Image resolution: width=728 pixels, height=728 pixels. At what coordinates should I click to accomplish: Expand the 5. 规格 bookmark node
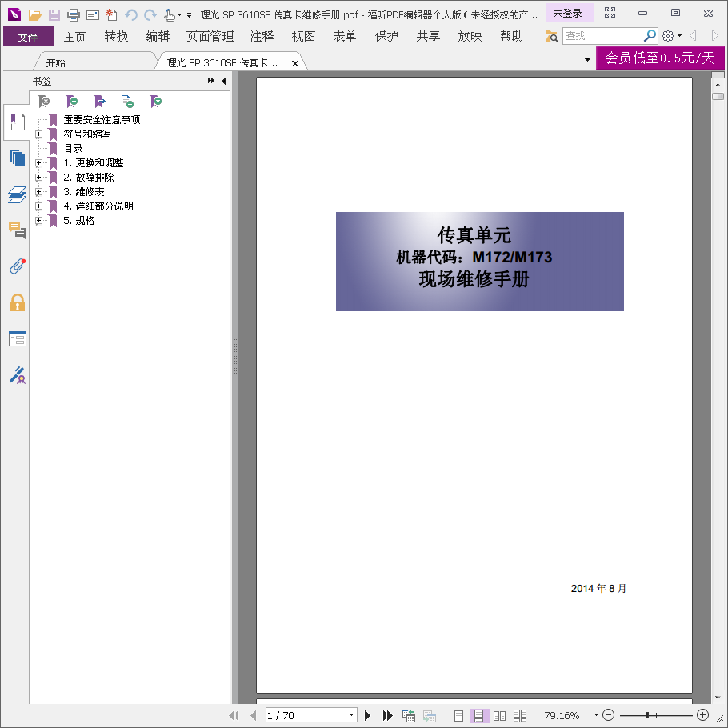pos(39,221)
